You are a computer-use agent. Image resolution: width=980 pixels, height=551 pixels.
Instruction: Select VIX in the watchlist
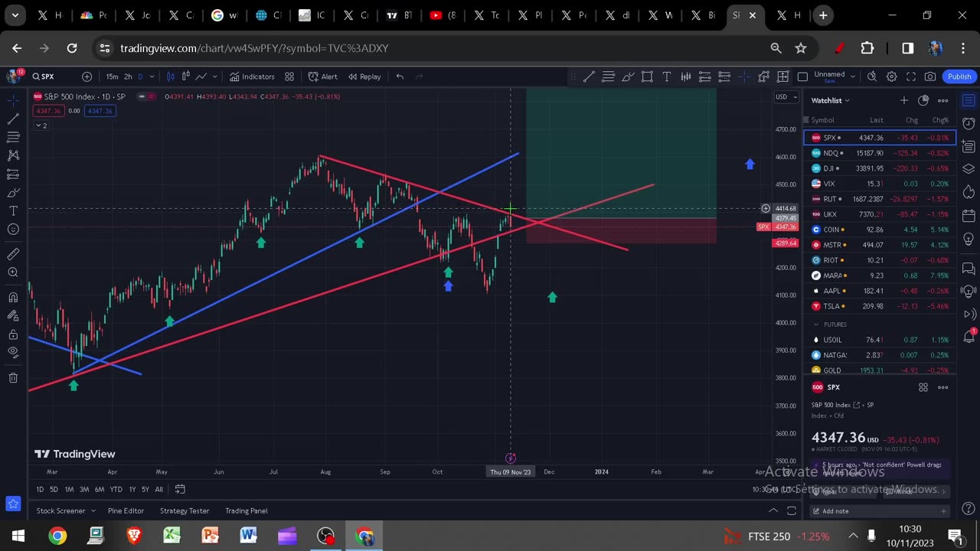click(880, 184)
